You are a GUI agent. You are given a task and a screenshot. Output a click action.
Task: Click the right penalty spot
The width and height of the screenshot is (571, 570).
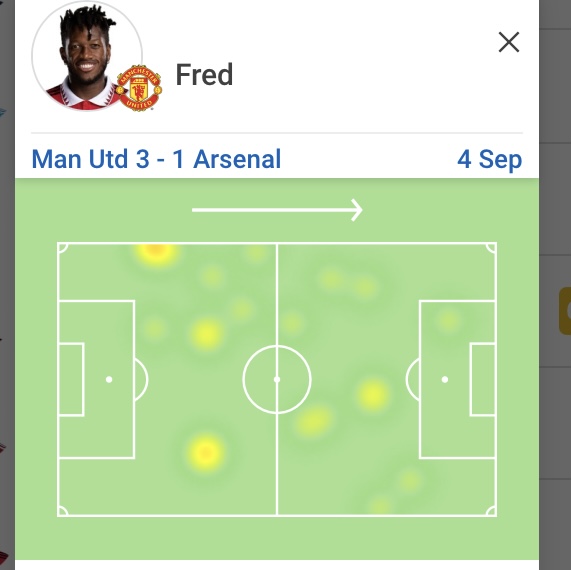(445, 380)
